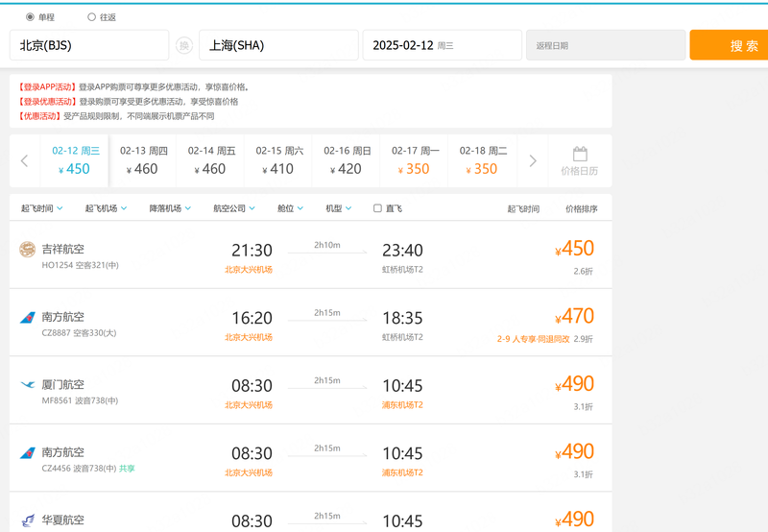Open the 登录优惠活动 promotion notice
The height and width of the screenshot is (532, 768).
point(128,102)
